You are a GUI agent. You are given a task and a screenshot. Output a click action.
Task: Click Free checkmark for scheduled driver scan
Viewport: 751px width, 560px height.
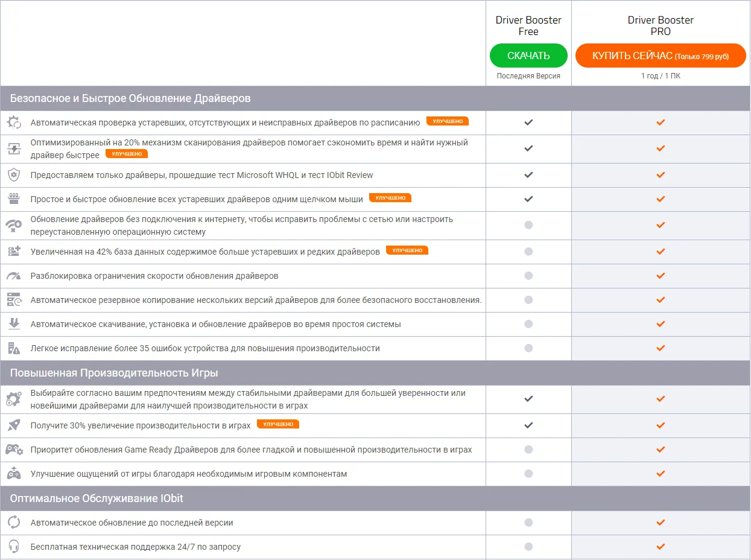[x=528, y=122]
